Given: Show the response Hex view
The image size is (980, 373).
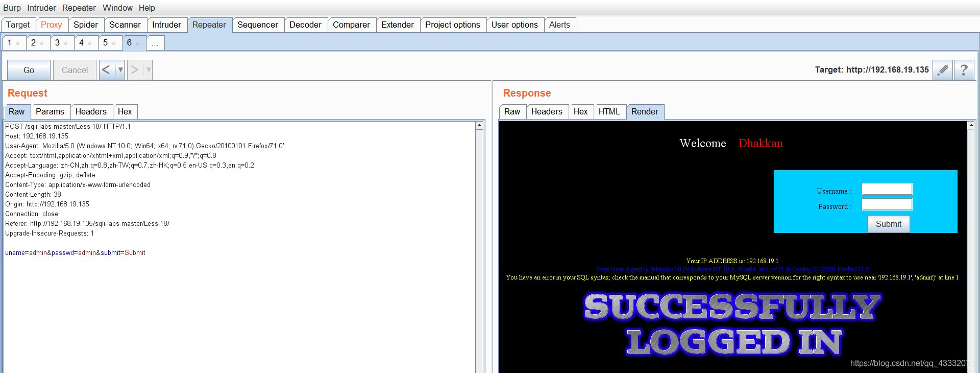Looking at the screenshot, I should (581, 111).
